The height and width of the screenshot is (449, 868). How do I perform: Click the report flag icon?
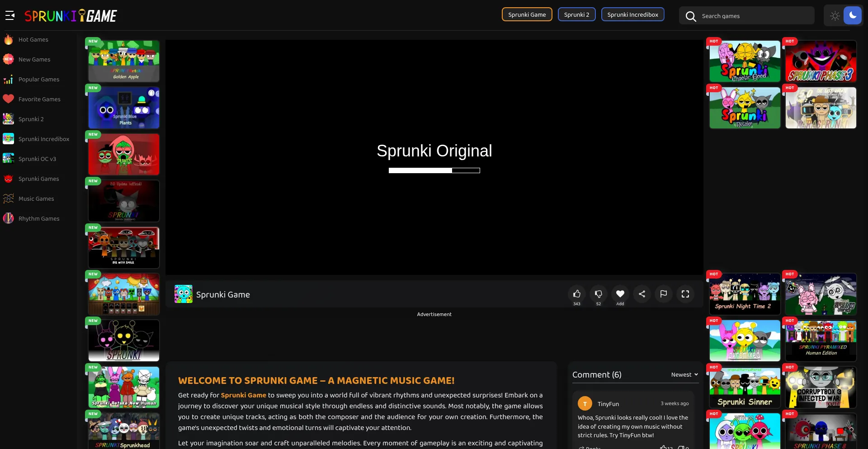(x=663, y=294)
